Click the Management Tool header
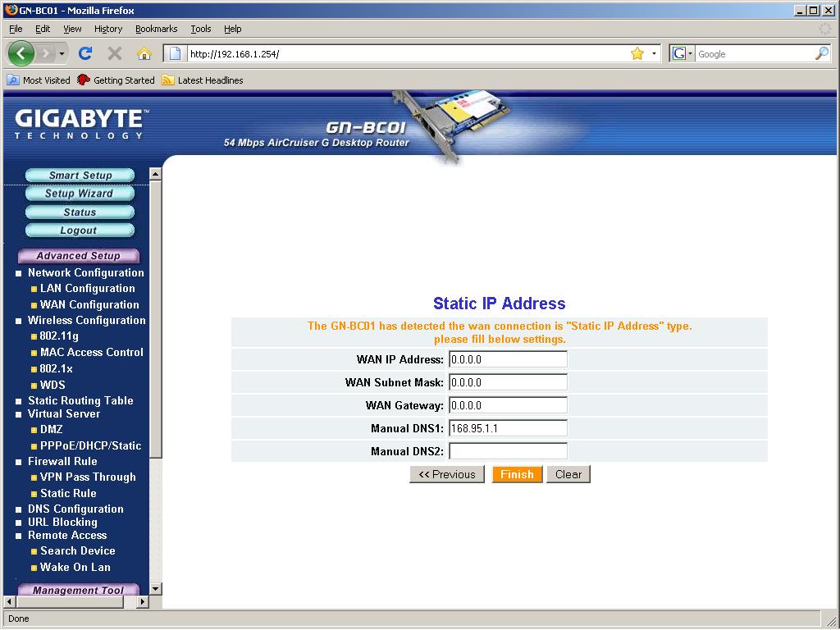 (x=79, y=589)
